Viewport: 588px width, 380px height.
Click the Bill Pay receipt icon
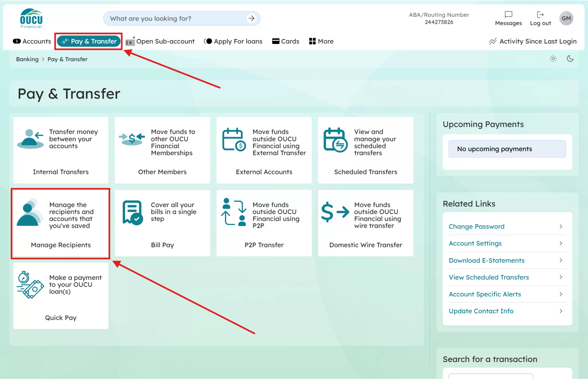(132, 213)
